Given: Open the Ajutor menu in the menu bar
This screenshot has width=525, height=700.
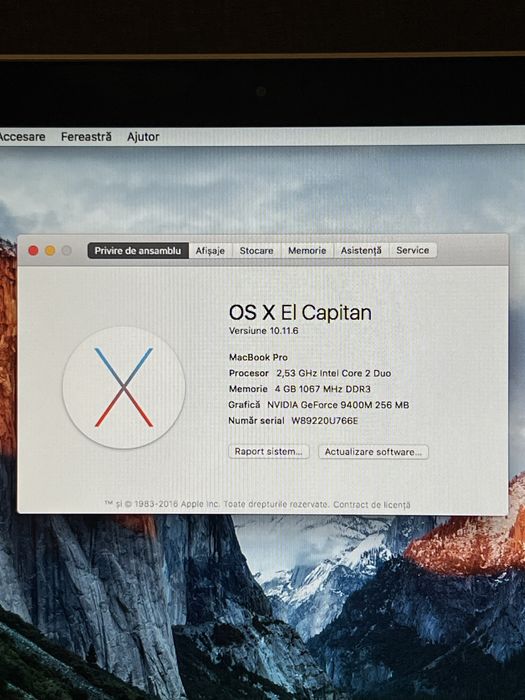Looking at the screenshot, I should point(143,137).
